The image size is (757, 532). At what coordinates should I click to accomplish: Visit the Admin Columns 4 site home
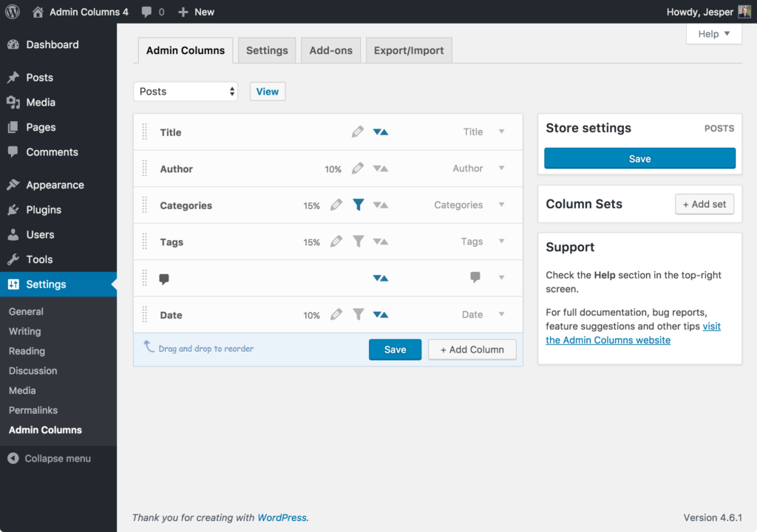(x=80, y=12)
